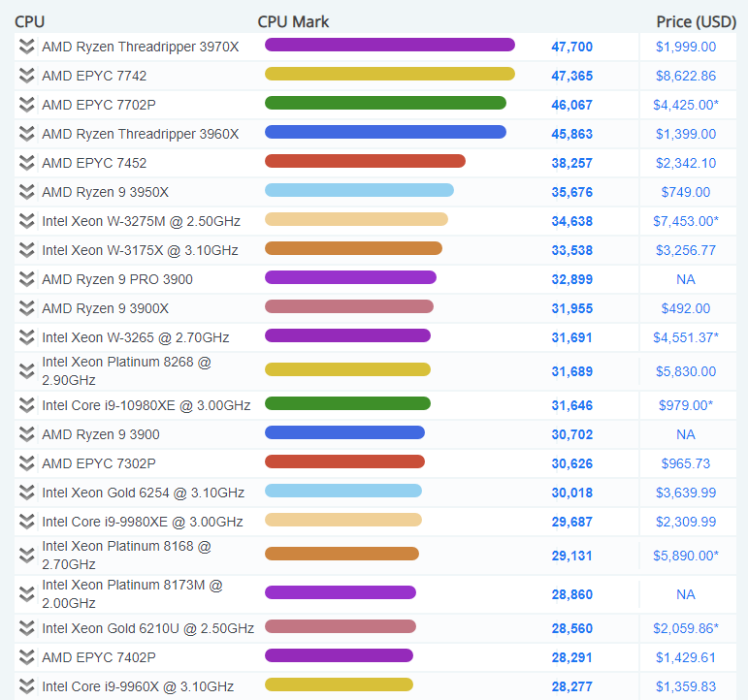Open the AMD Ryzen Threadripper 3970X link
Viewport: 748px width, 700px height.
[x=141, y=47]
